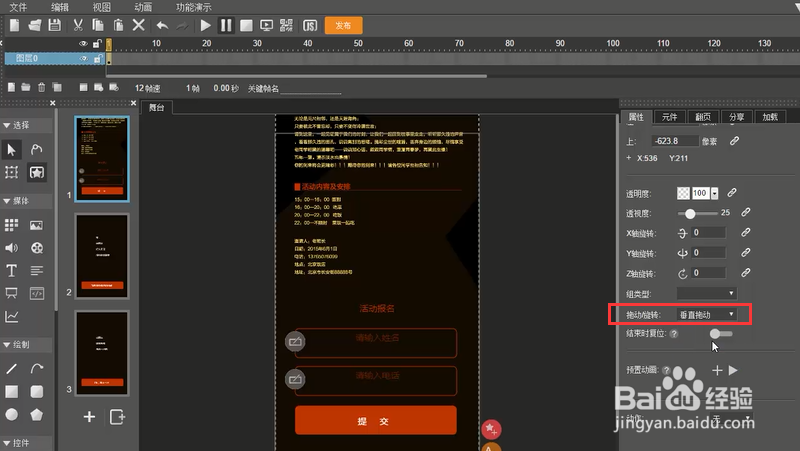This screenshot has width=800, height=451.
Task: Open the JS script editor icon
Action: pos(310,26)
